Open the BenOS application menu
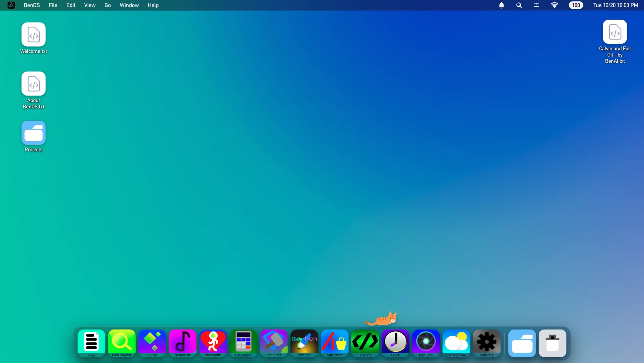This screenshot has height=363, width=644. click(x=32, y=5)
